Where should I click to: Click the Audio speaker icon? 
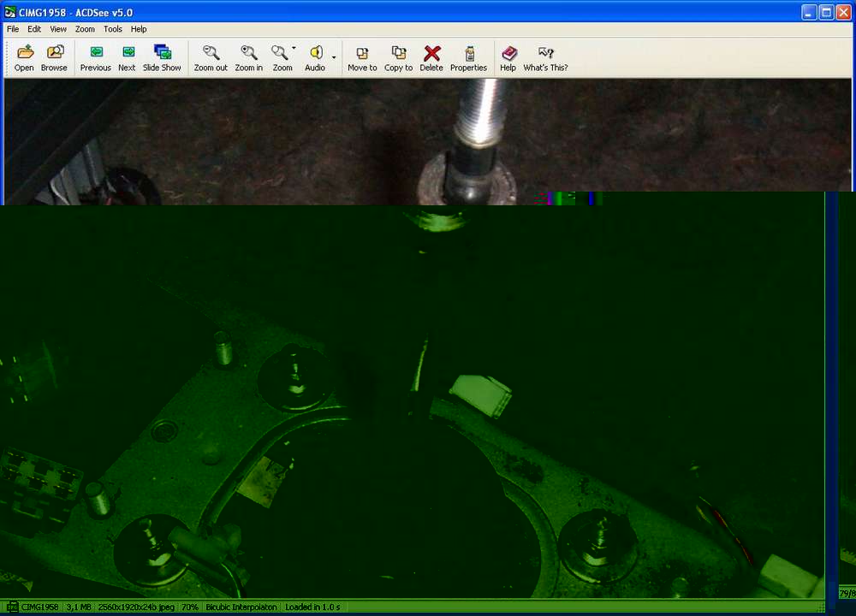[x=315, y=58]
